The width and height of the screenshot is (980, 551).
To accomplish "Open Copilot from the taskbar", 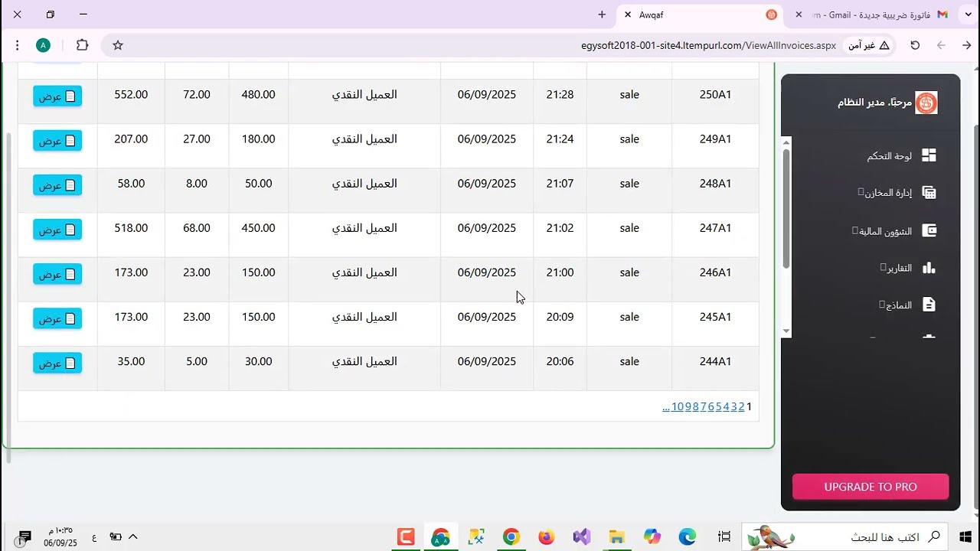I will pos(652,537).
